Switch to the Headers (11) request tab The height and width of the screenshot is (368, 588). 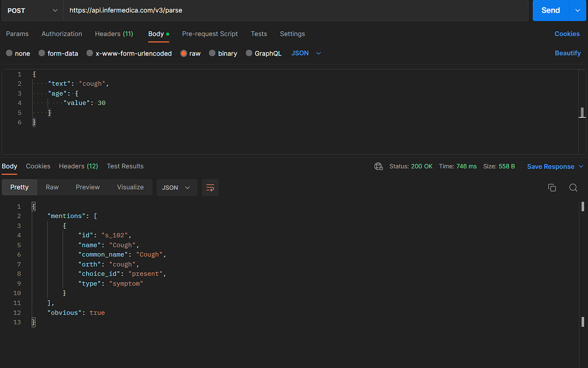click(x=114, y=34)
